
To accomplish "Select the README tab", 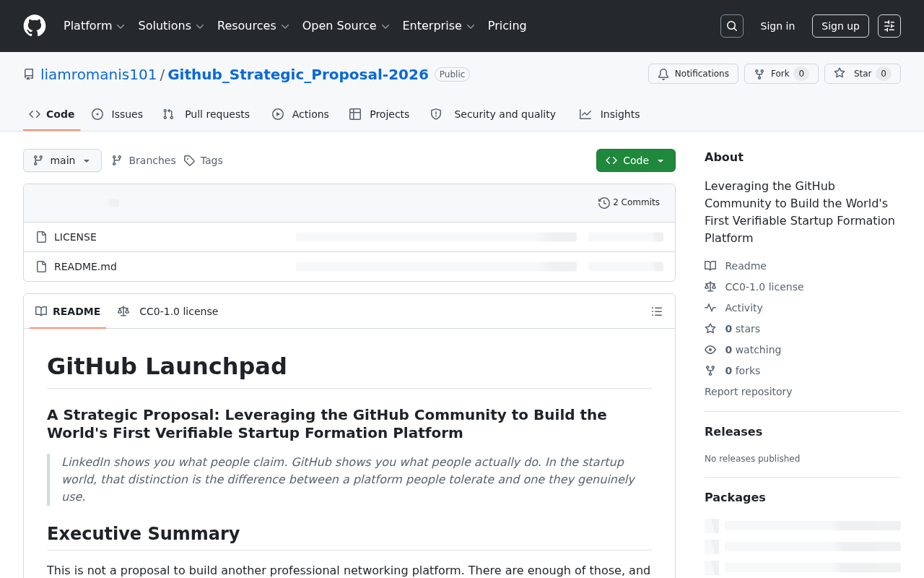I will point(68,311).
